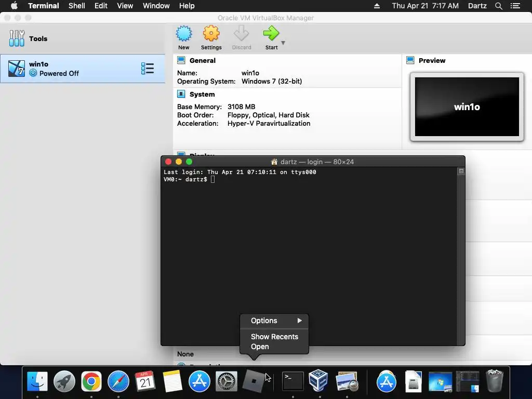Click the Terminal home folder title icon
Viewport: 532px width, 399px height.
coord(274,162)
